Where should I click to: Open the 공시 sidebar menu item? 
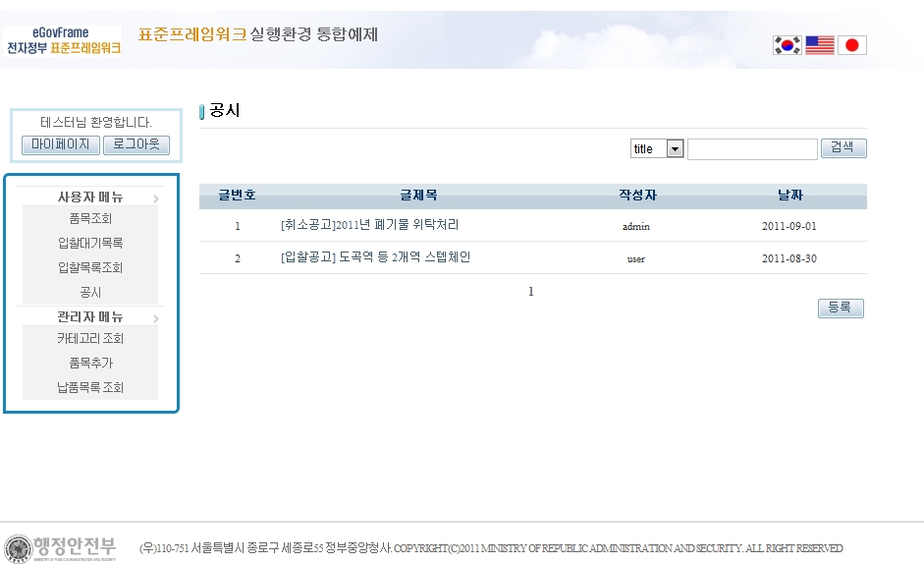click(x=90, y=292)
